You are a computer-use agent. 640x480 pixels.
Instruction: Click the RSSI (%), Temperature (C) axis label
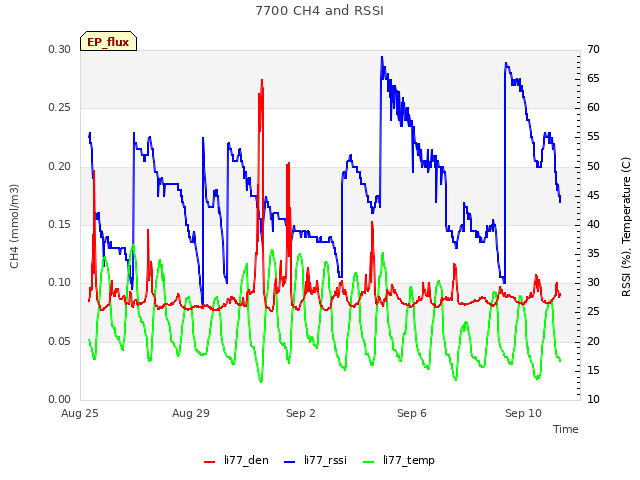pyautogui.click(x=626, y=227)
